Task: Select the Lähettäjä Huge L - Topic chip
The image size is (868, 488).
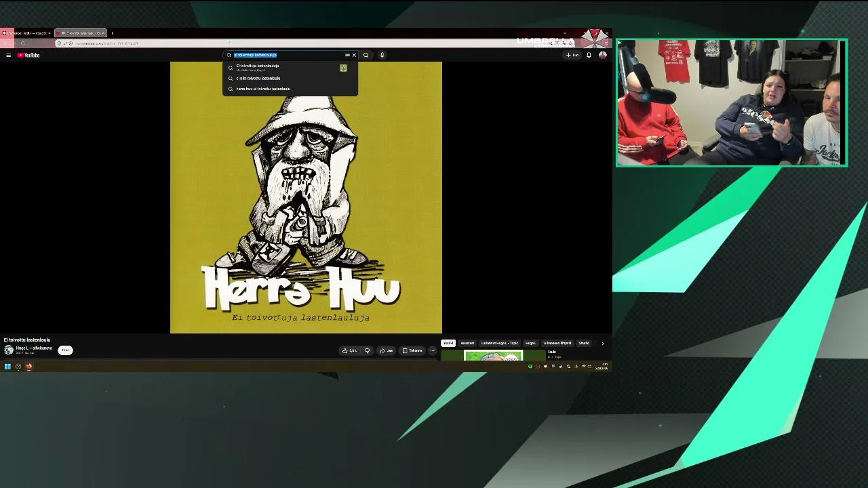Action: click(x=500, y=343)
